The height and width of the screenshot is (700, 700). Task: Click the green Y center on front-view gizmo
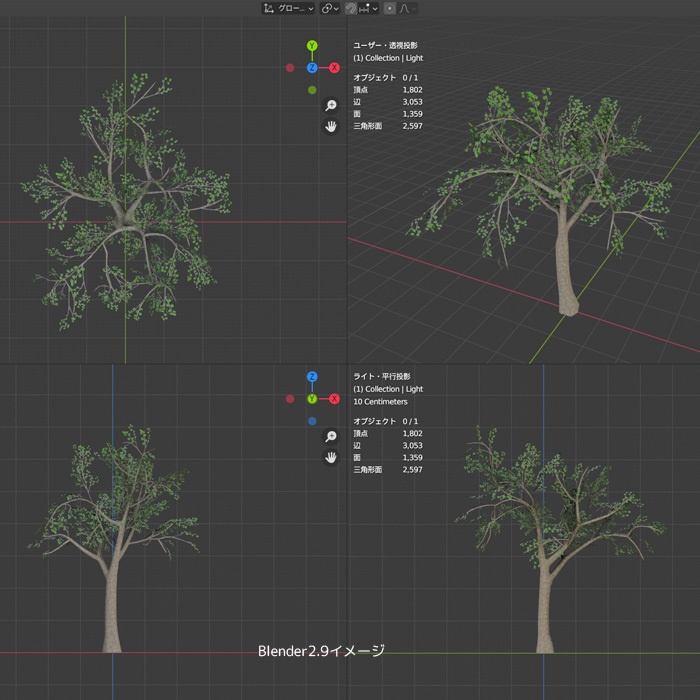pyautogui.click(x=312, y=399)
